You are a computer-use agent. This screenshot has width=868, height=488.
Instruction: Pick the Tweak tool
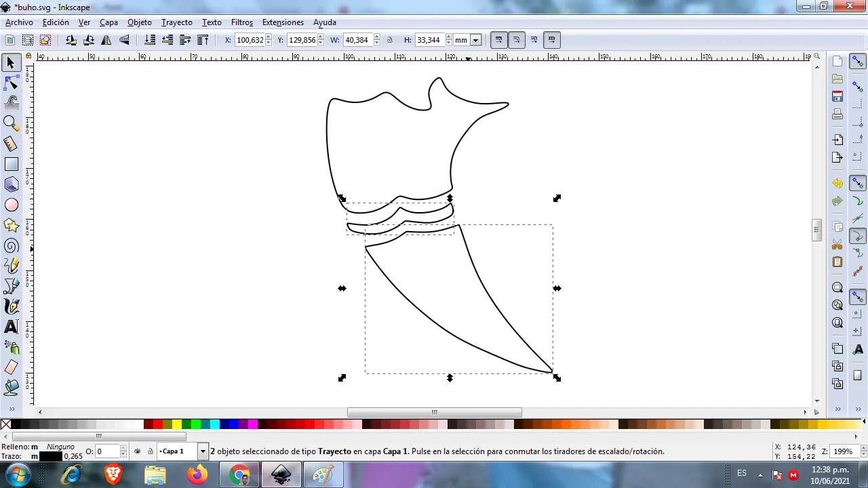tap(11, 103)
